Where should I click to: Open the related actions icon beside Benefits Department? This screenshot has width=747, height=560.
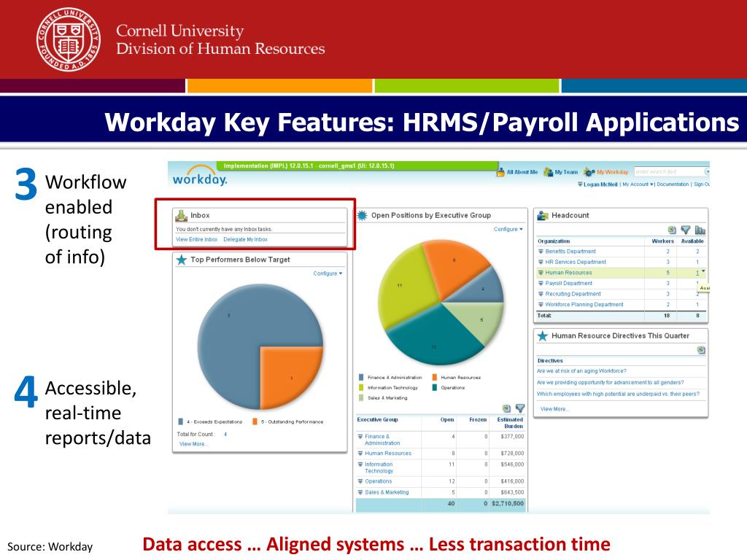tap(541, 252)
